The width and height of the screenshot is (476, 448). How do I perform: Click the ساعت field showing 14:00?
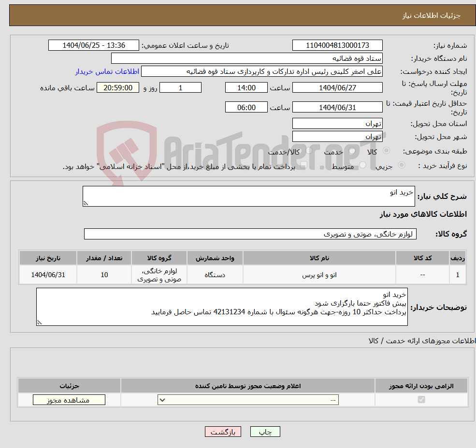246,87
